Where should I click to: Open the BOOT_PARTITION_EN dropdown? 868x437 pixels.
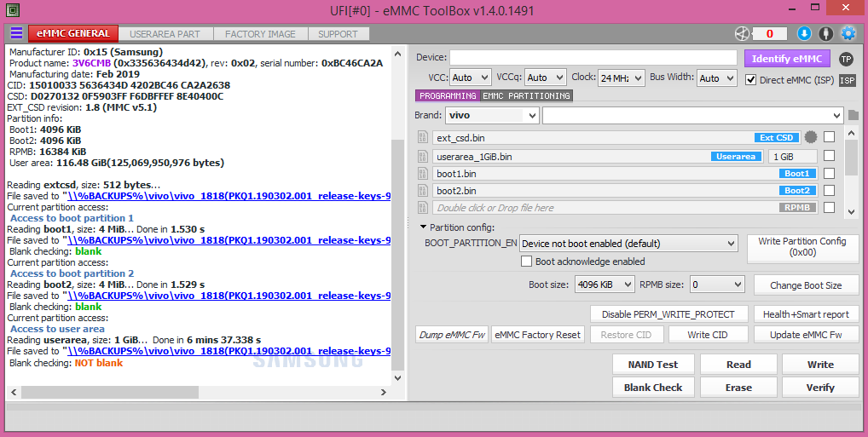coord(629,244)
